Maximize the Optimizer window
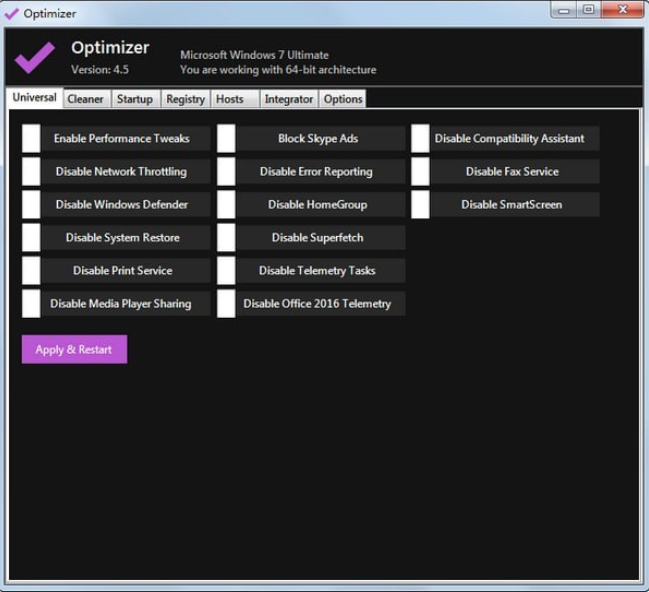This screenshot has width=649, height=592. tap(589, 10)
